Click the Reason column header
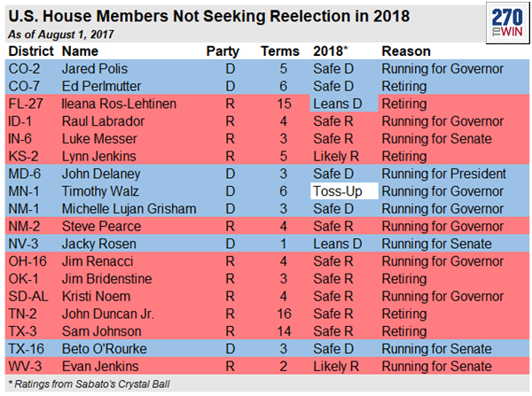Screen dimensions: 532x396 [406, 51]
